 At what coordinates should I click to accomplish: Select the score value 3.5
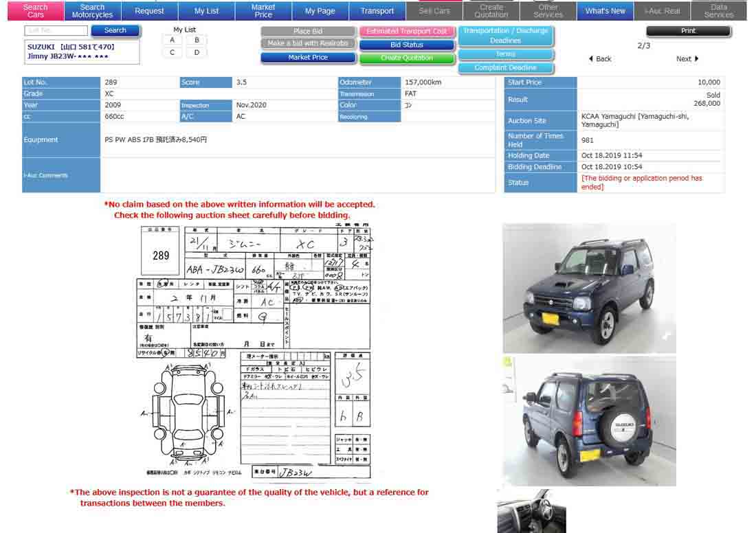pyautogui.click(x=241, y=82)
